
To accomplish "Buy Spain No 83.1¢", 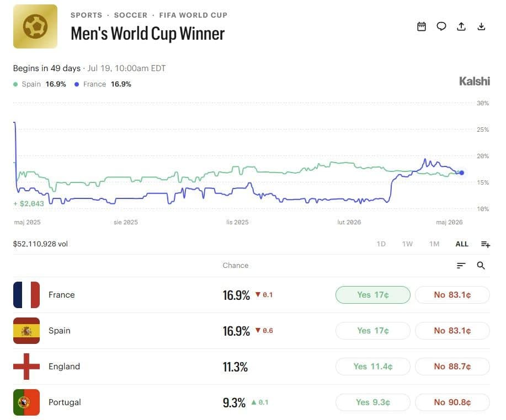I will coord(452,331).
